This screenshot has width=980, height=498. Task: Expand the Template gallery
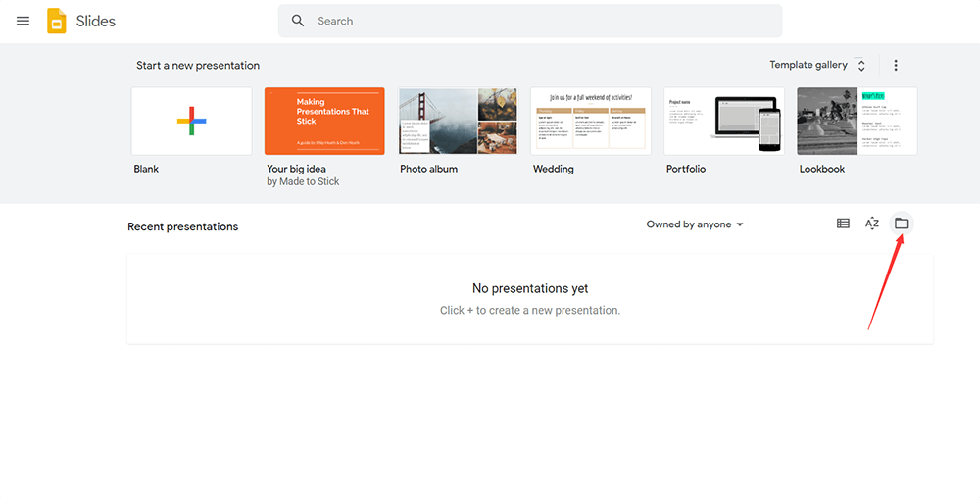[808, 66]
